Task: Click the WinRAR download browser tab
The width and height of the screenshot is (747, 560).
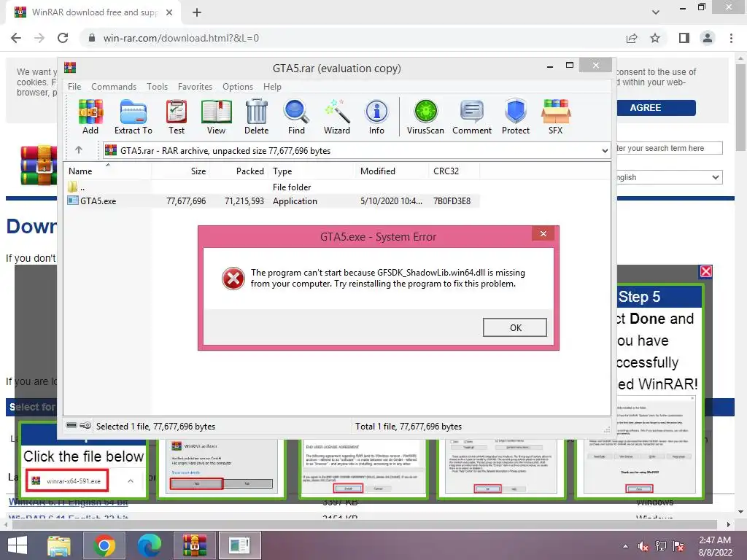Action: (x=94, y=12)
